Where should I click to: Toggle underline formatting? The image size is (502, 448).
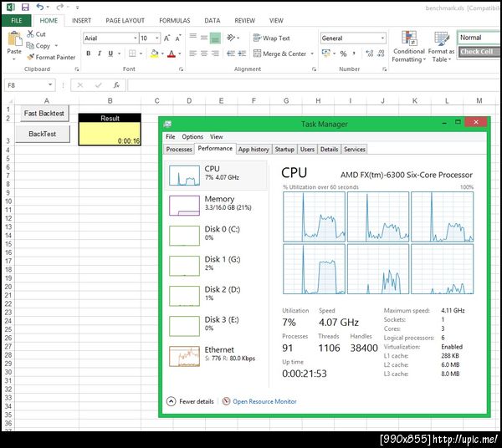tap(110, 53)
